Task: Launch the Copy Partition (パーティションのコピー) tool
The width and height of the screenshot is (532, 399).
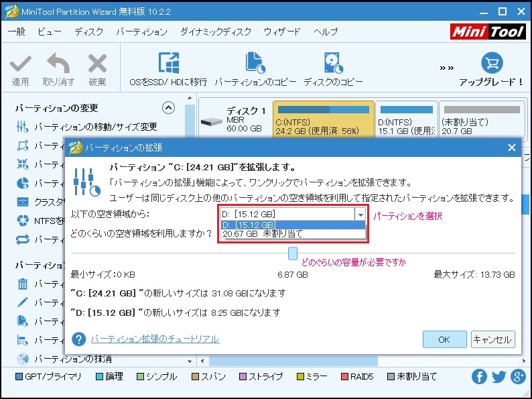Action: click(x=255, y=65)
